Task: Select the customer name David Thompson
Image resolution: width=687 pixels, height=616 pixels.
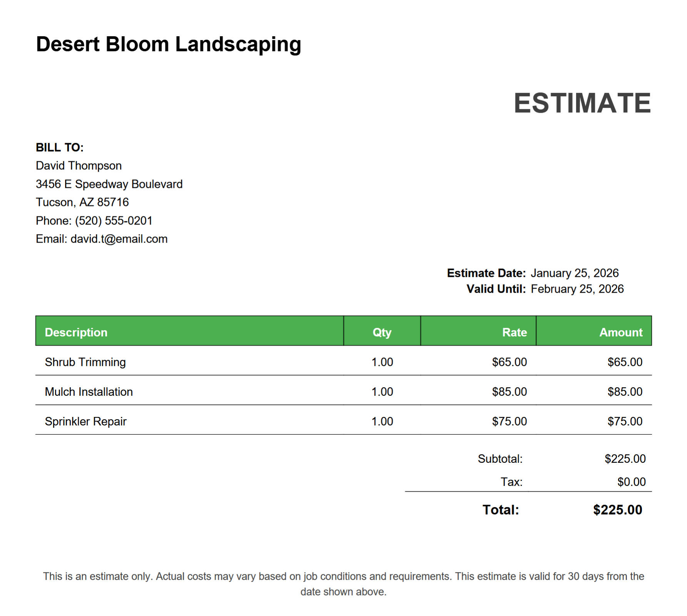Action: pos(79,166)
